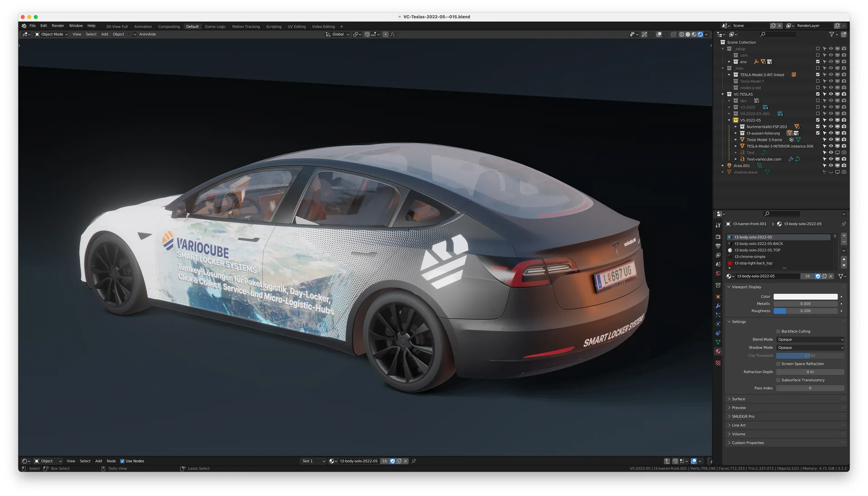
Task: Enable Screen Space Refraction checkbox
Action: tap(778, 364)
